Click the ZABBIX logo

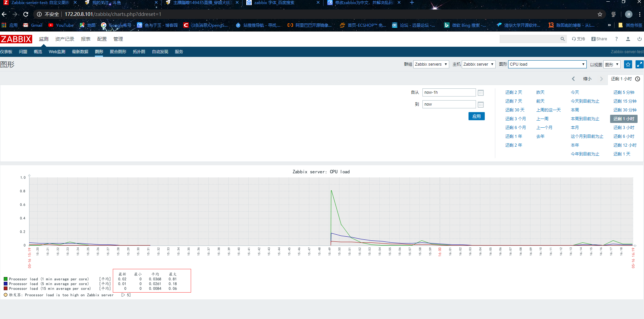16,39
